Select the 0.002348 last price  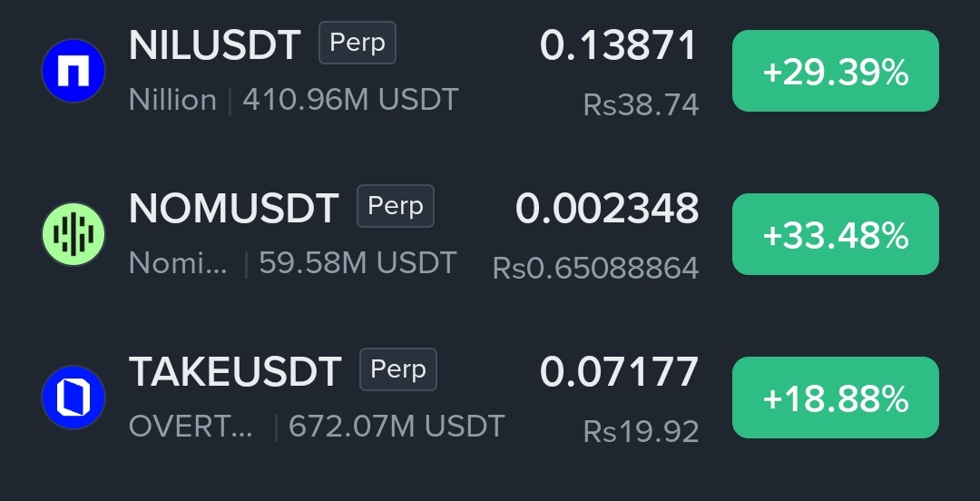click(607, 209)
